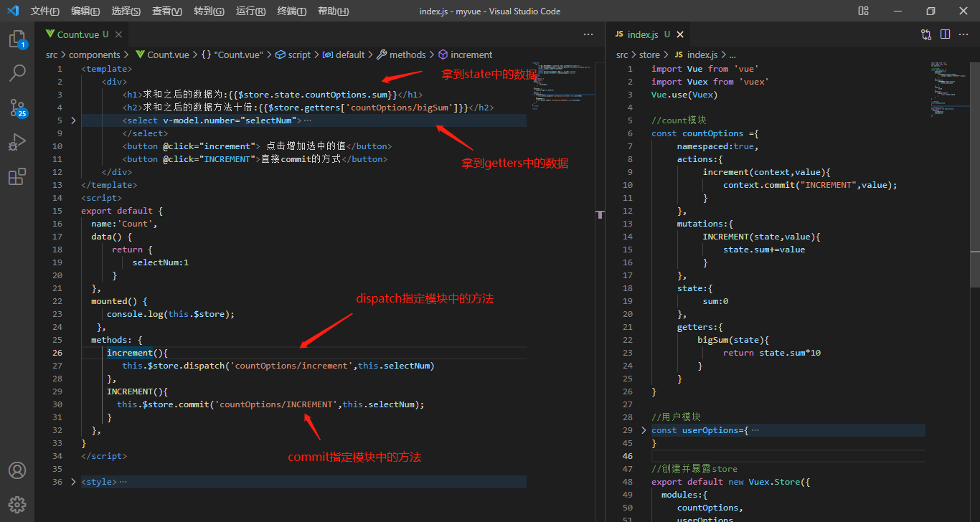Open the Extensions view

click(x=17, y=176)
